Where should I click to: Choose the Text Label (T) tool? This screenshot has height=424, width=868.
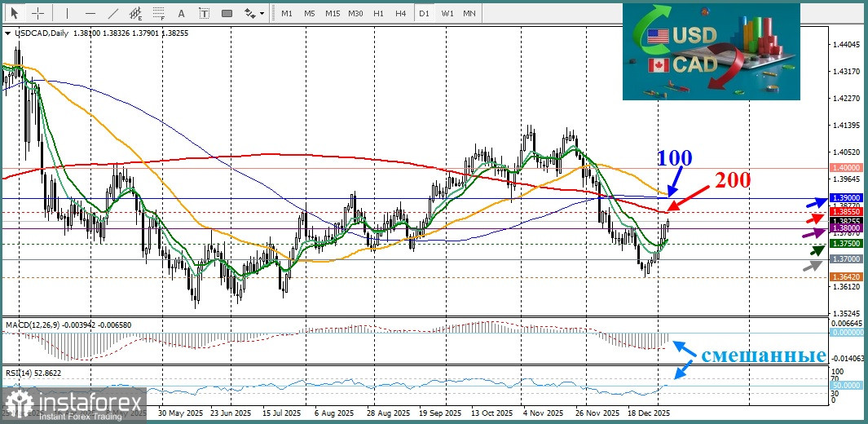coord(205,13)
